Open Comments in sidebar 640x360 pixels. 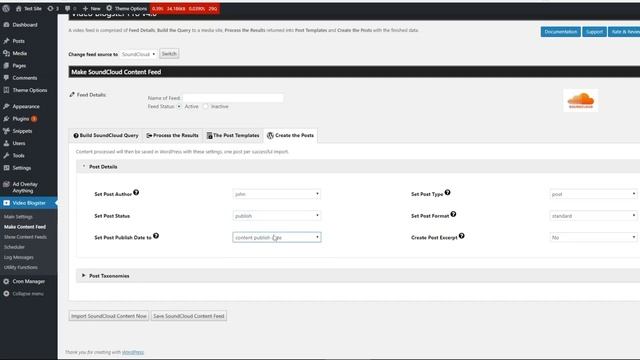tap(24, 78)
